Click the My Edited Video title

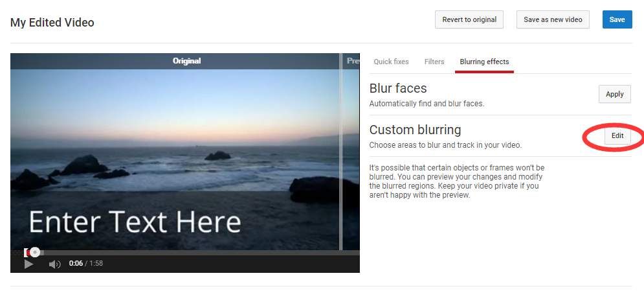coord(52,23)
